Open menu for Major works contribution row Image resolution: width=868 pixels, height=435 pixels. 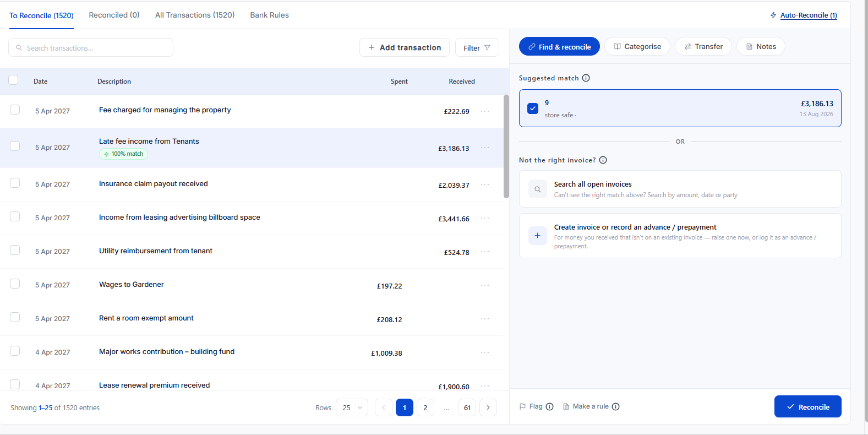[485, 352]
